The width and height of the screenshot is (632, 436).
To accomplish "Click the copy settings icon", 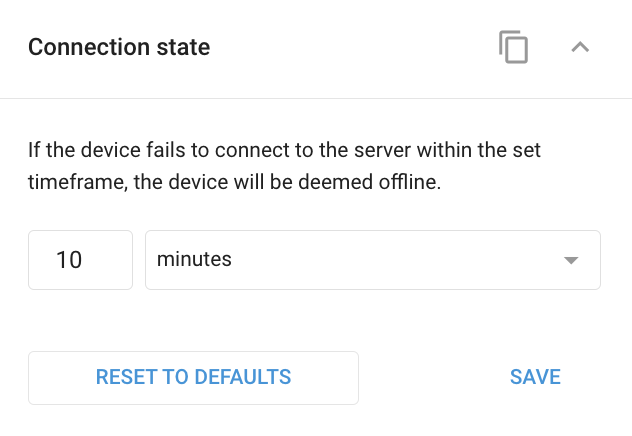I will pos(513,47).
